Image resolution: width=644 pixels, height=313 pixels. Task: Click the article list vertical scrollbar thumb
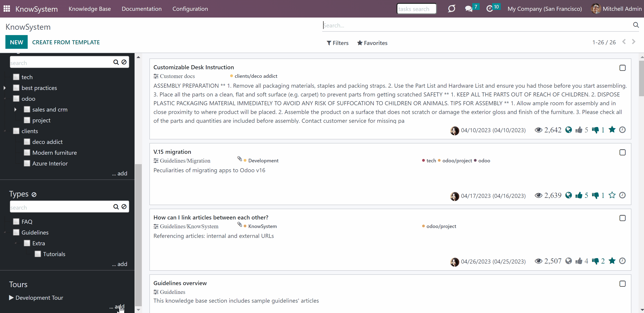pos(642,78)
